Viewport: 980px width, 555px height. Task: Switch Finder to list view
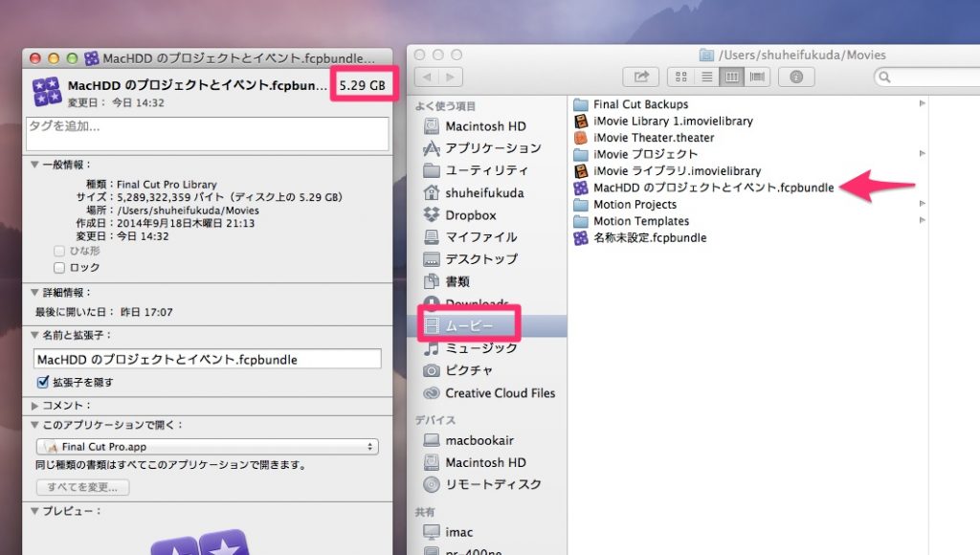tap(707, 77)
